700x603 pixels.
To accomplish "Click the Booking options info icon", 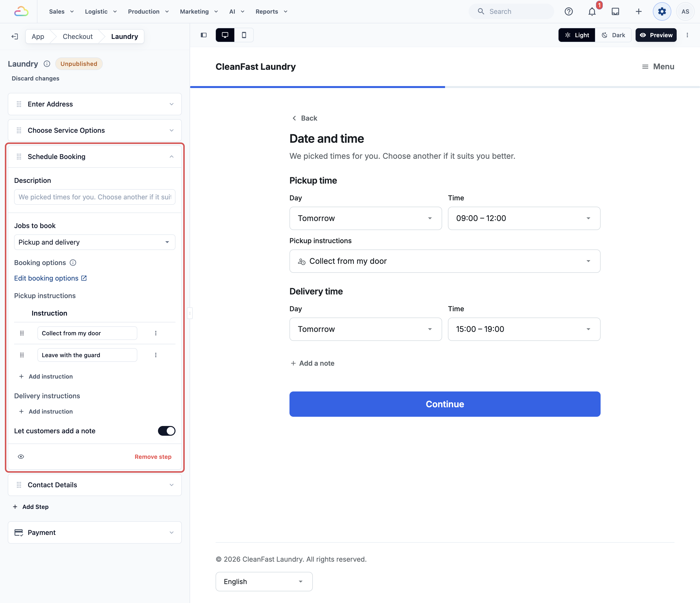I will click(73, 263).
